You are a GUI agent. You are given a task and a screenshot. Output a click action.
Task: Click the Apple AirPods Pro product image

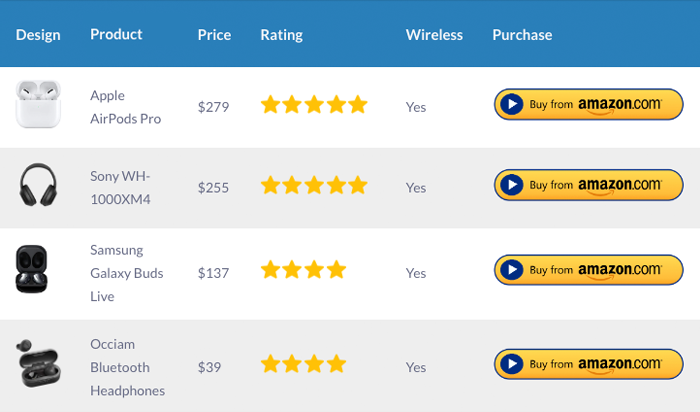click(x=38, y=104)
